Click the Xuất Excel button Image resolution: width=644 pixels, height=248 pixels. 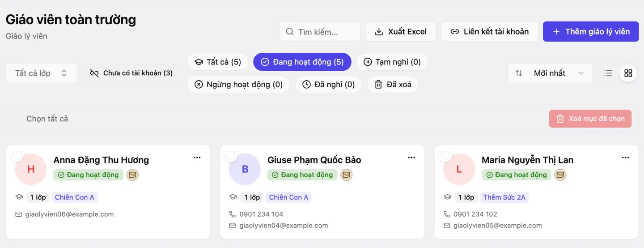[x=401, y=32]
